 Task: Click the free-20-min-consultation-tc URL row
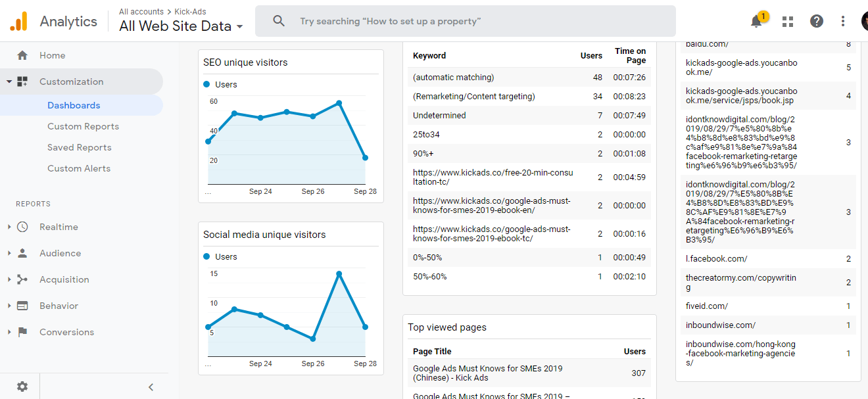click(x=529, y=177)
